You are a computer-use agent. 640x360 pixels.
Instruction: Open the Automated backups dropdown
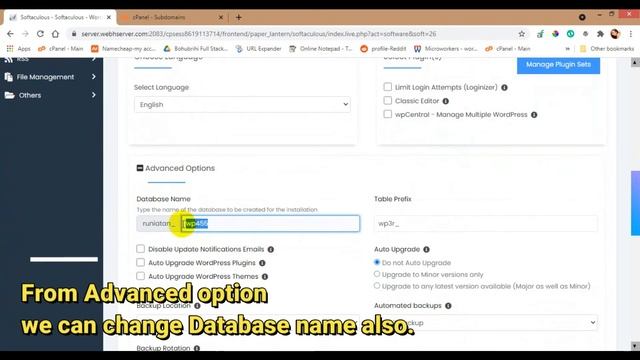pyautogui.click(x=486, y=322)
